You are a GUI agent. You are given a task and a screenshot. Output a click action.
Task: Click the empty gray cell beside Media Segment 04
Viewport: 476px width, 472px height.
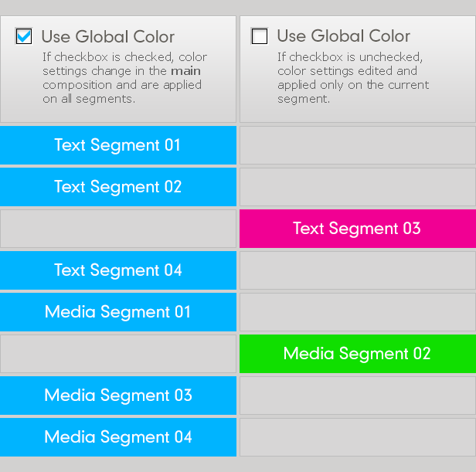coord(358,437)
